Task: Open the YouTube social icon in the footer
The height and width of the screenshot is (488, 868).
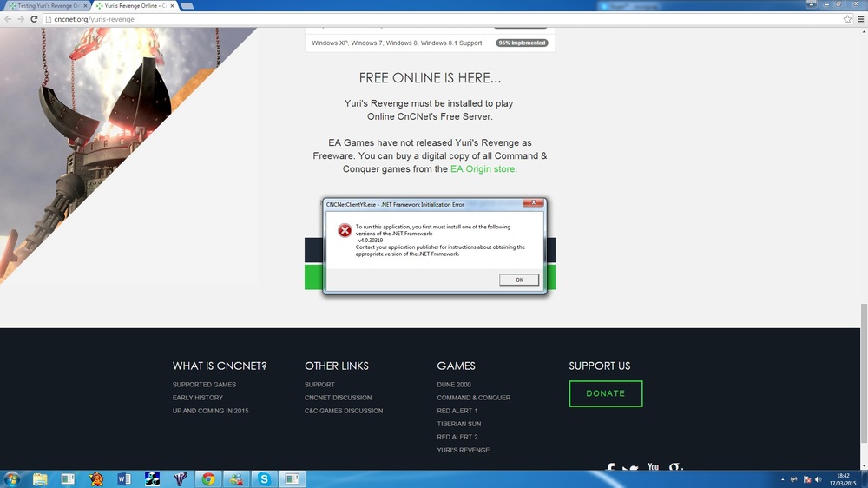Action: pyautogui.click(x=653, y=468)
